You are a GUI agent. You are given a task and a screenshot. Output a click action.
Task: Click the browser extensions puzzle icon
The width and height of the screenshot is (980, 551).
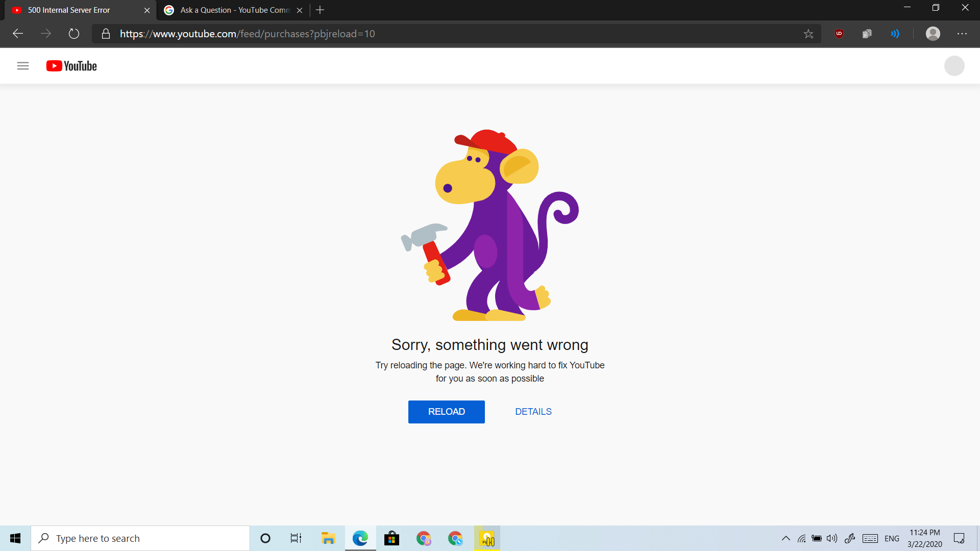coord(868,34)
